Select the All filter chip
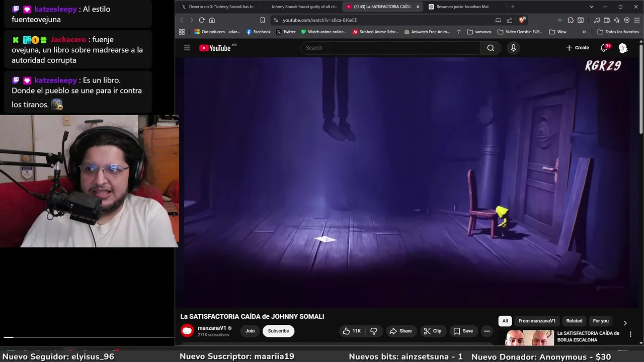 [505, 321]
